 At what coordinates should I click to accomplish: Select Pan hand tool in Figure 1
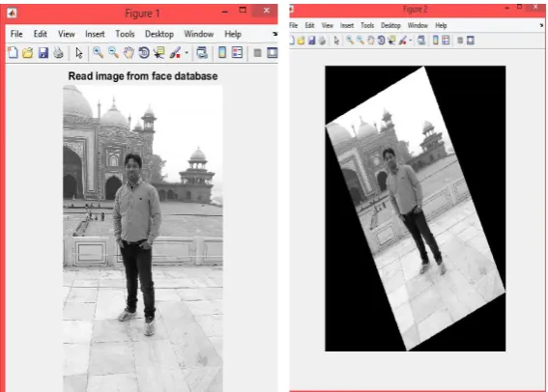tap(129, 53)
